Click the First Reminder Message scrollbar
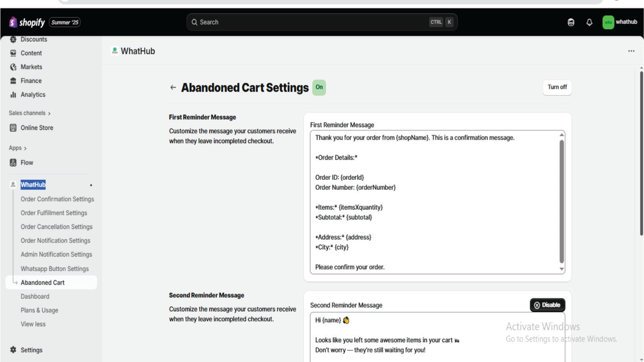The image size is (644, 362). [x=561, y=201]
